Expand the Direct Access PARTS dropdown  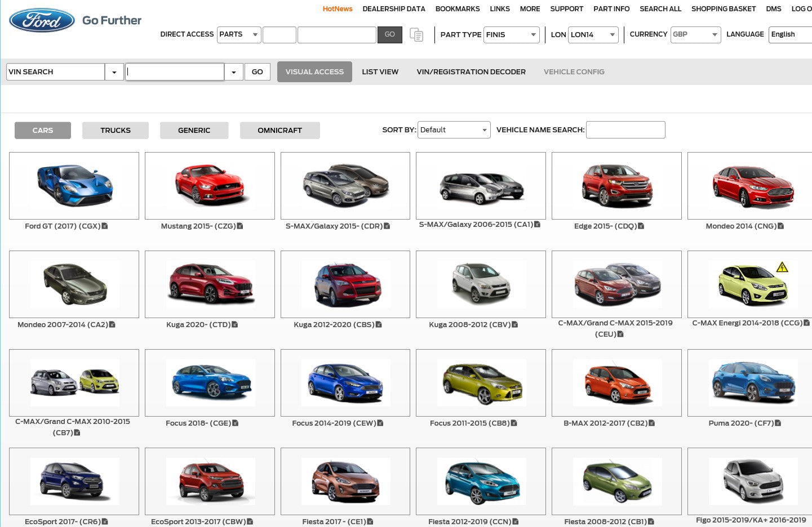point(239,35)
